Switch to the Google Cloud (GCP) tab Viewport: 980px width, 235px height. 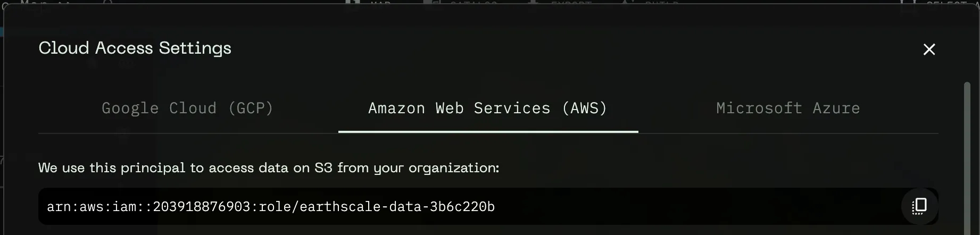(x=187, y=108)
